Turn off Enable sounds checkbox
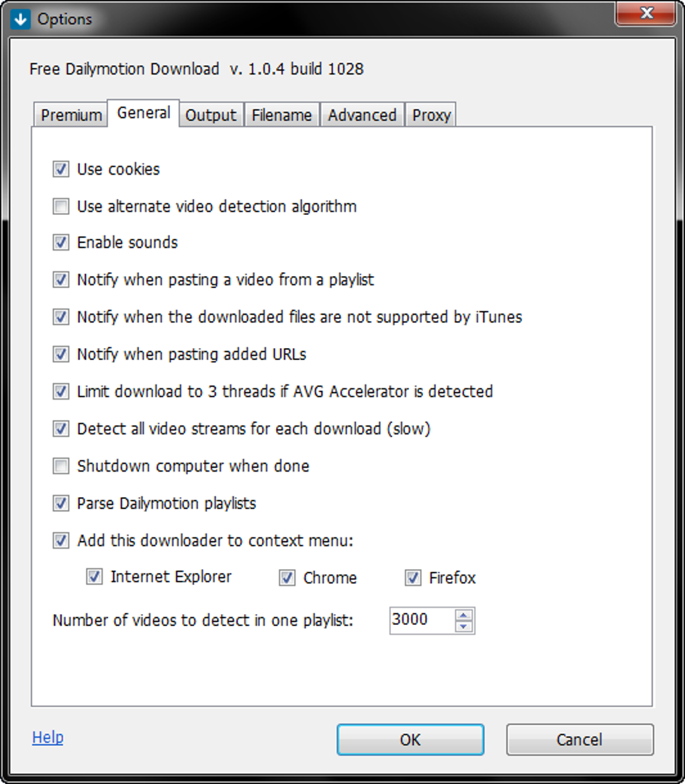 coord(61,243)
